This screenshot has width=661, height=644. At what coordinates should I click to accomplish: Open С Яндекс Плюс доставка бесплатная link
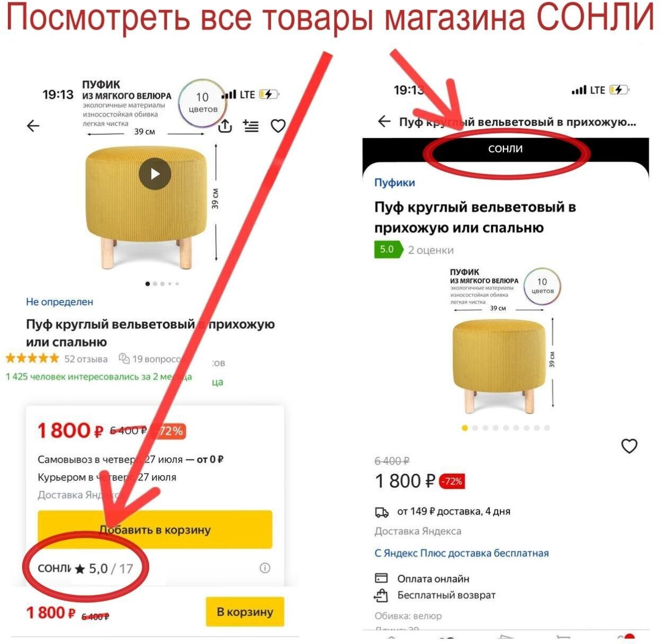pos(462,553)
